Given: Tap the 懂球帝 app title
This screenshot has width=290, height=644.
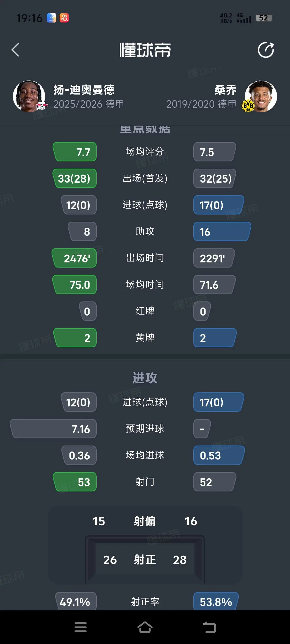Looking at the screenshot, I should (x=145, y=50).
